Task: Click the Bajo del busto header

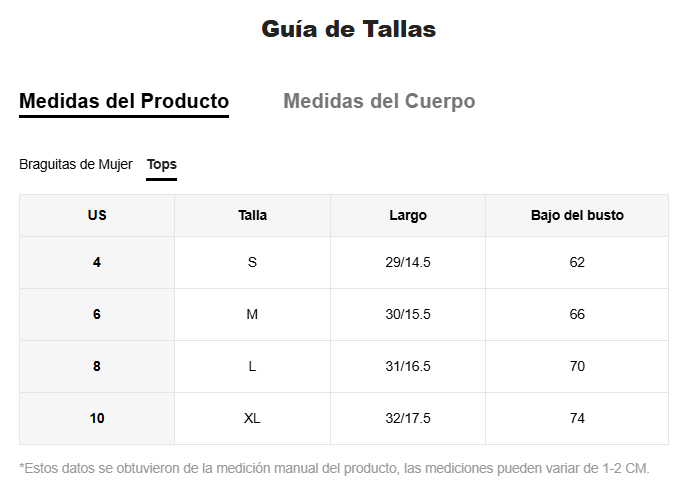Action: pyautogui.click(x=577, y=215)
